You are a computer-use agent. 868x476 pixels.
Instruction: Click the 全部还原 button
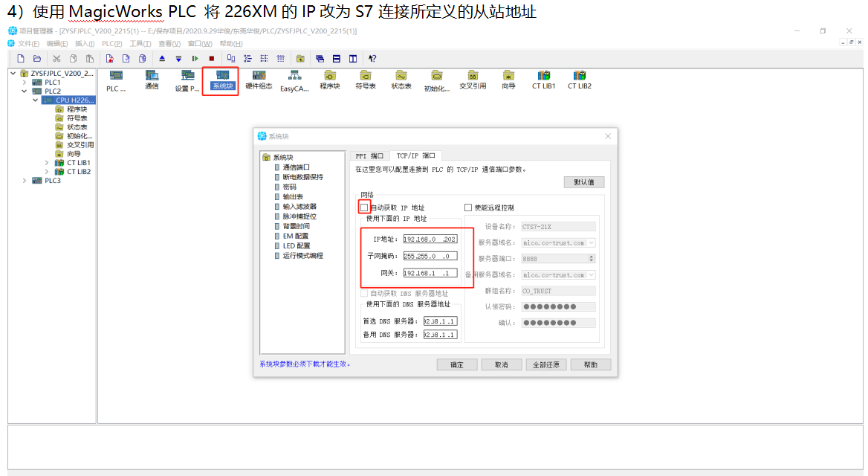[545, 364]
